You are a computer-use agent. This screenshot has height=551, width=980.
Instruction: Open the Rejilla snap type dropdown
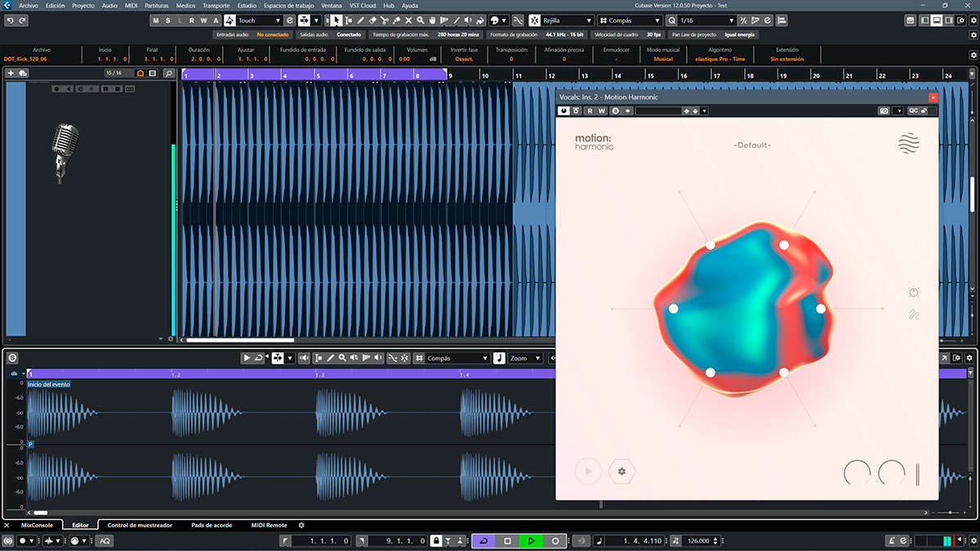pyautogui.click(x=566, y=20)
